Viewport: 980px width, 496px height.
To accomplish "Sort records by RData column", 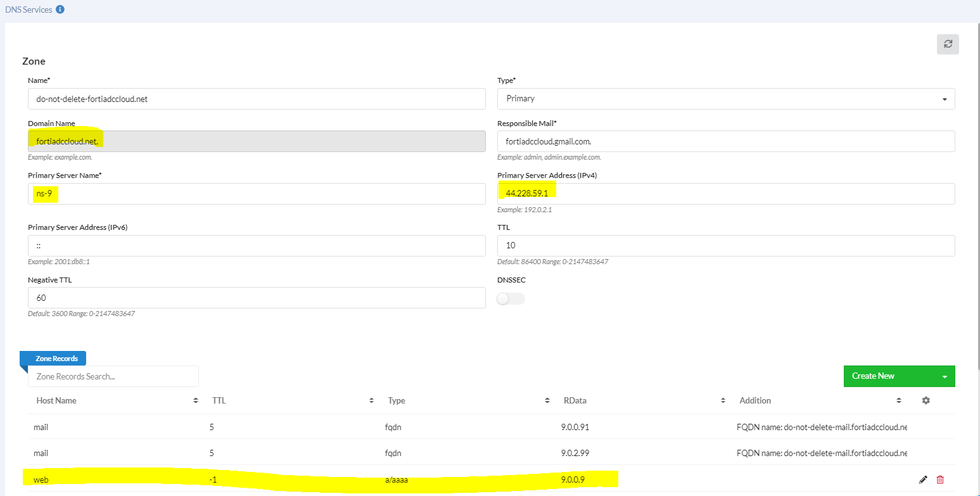I will [723, 400].
